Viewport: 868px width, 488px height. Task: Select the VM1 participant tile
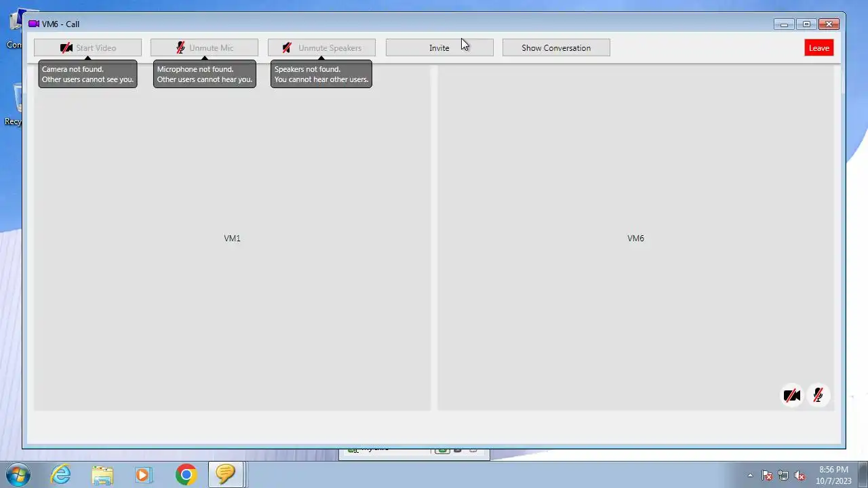pos(232,237)
